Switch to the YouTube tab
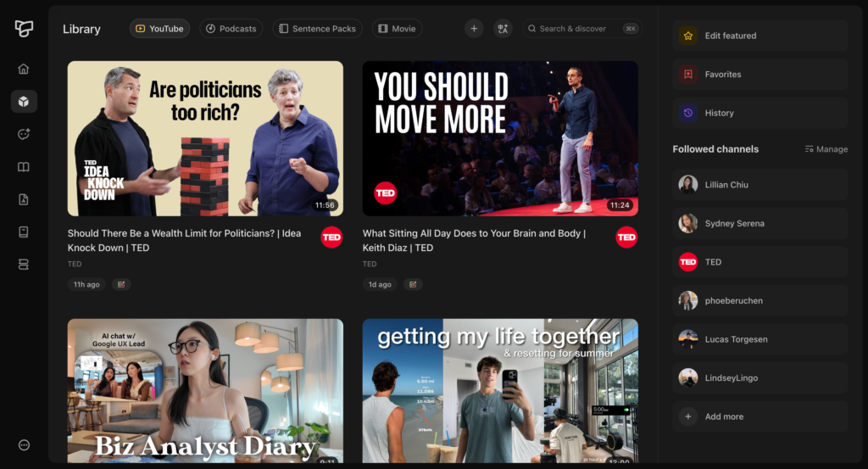This screenshot has width=868, height=469. tap(159, 29)
